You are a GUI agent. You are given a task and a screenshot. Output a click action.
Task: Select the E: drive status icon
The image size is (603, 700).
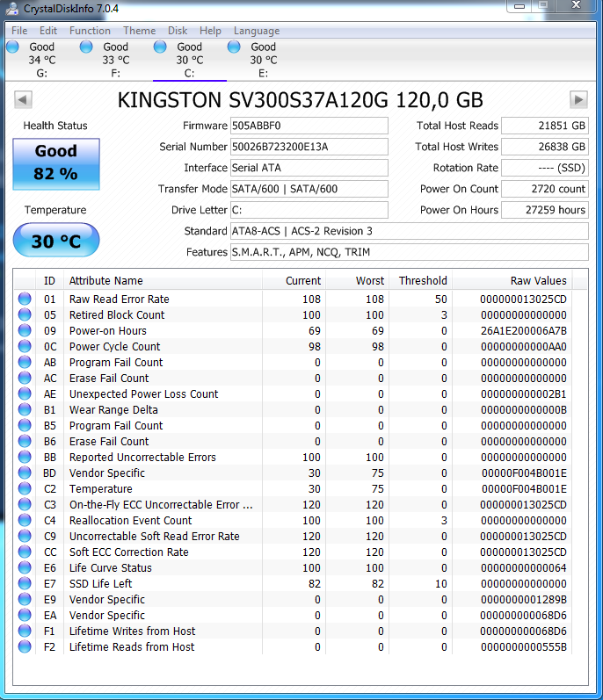point(235,47)
